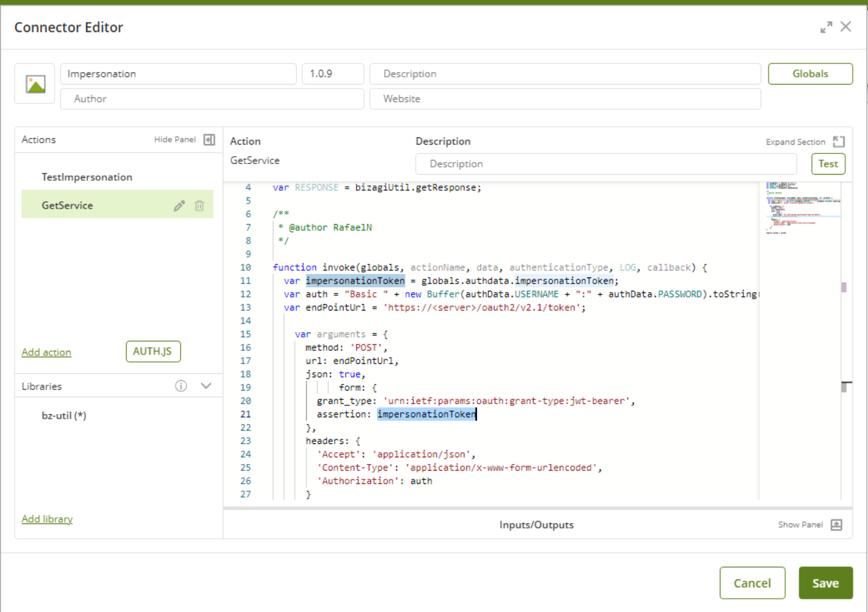Image resolution: width=868 pixels, height=612 pixels.
Task: Open the Libraries info icon
Action: pos(181,386)
